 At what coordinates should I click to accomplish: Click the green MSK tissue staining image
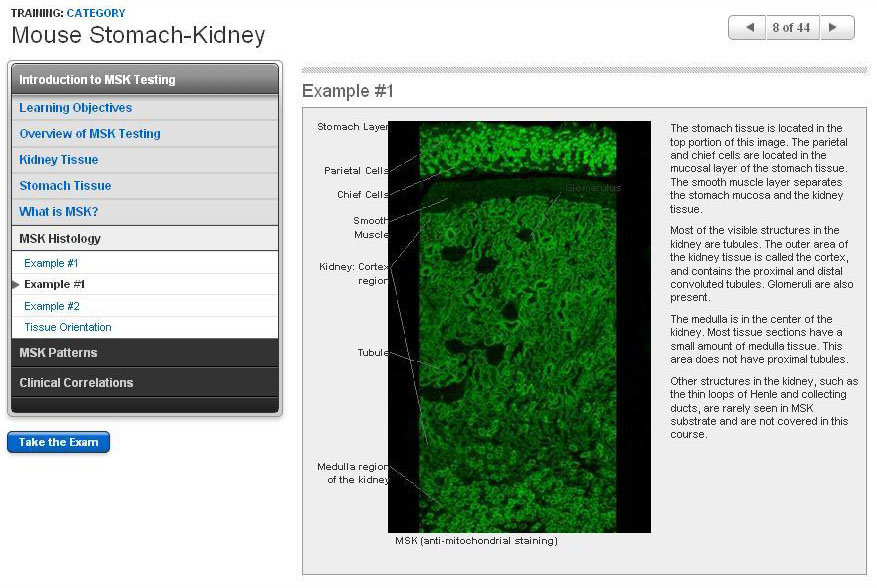click(519, 327)
